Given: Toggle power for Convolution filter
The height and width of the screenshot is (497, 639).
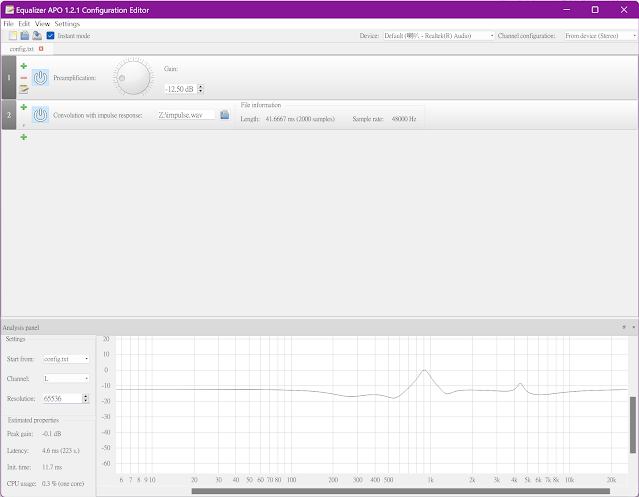Looking at the screenshot, I should pos(40,115).
